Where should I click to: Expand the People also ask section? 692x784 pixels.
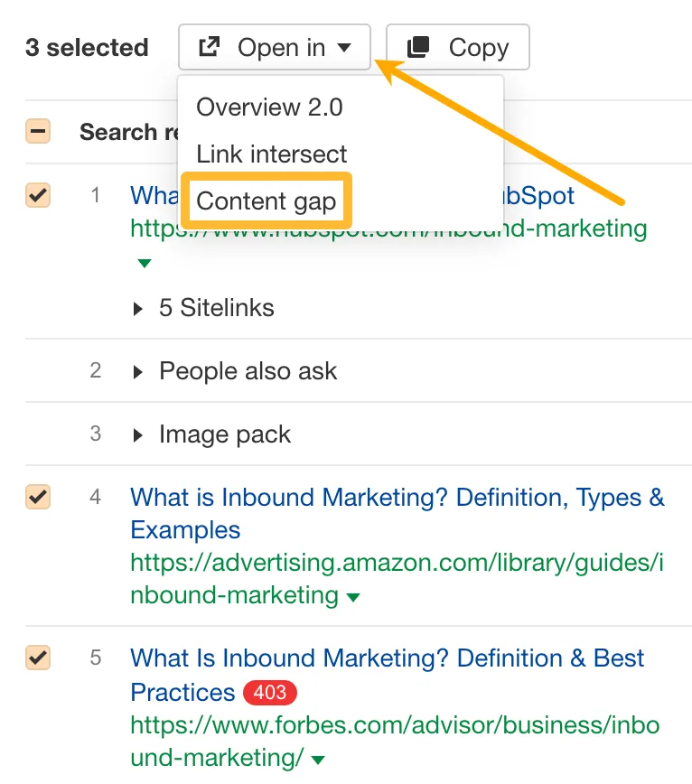tap(137, 370)
